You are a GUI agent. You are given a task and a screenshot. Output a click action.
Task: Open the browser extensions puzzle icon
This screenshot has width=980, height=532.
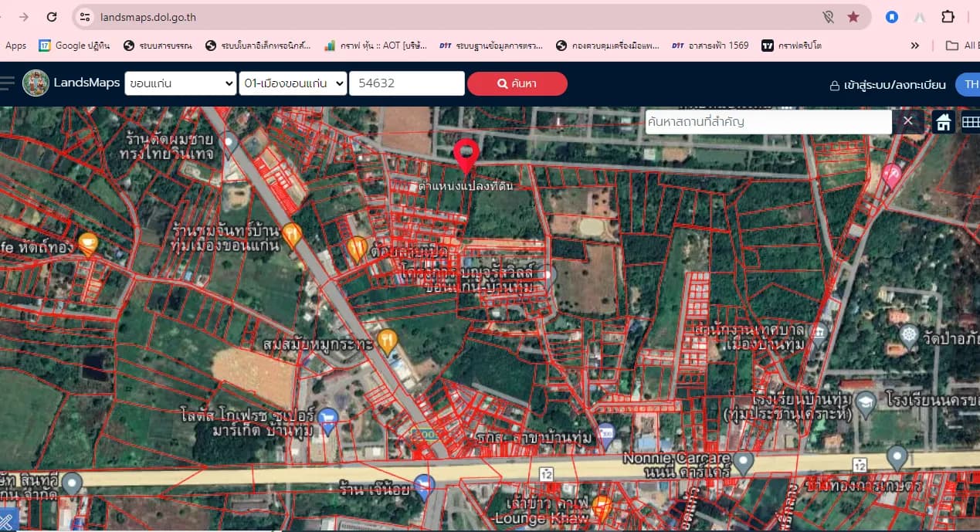click(x=948, y=17)
